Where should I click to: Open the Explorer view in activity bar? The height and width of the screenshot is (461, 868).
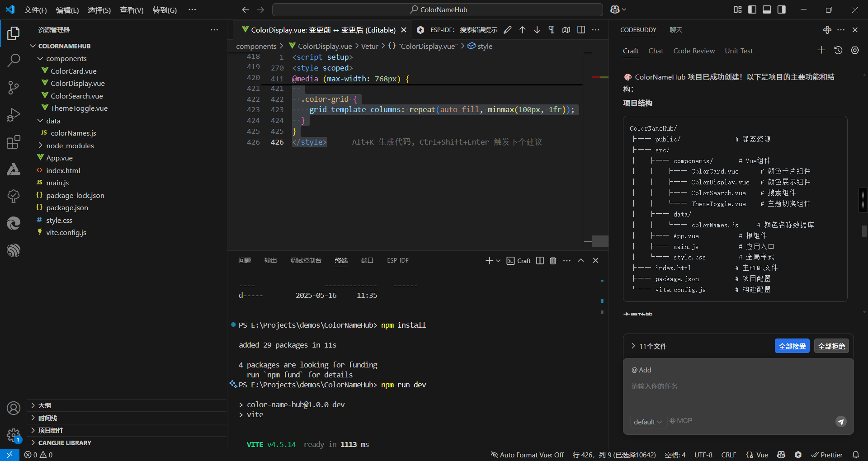(14, 33)
